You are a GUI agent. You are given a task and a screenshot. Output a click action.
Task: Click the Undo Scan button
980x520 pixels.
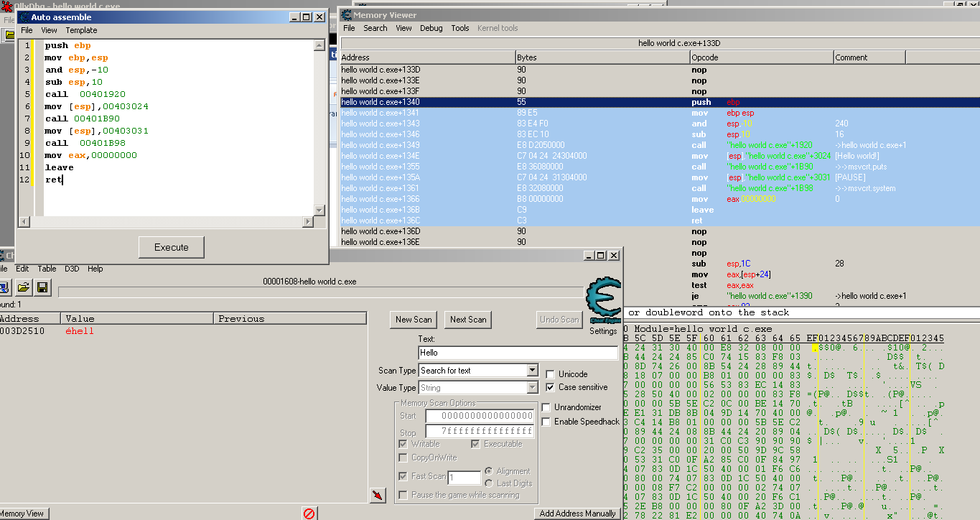[559, 320]
